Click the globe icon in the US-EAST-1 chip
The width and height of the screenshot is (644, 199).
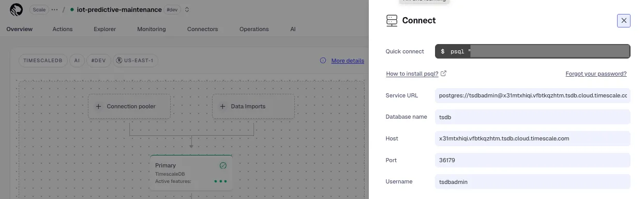119,61
